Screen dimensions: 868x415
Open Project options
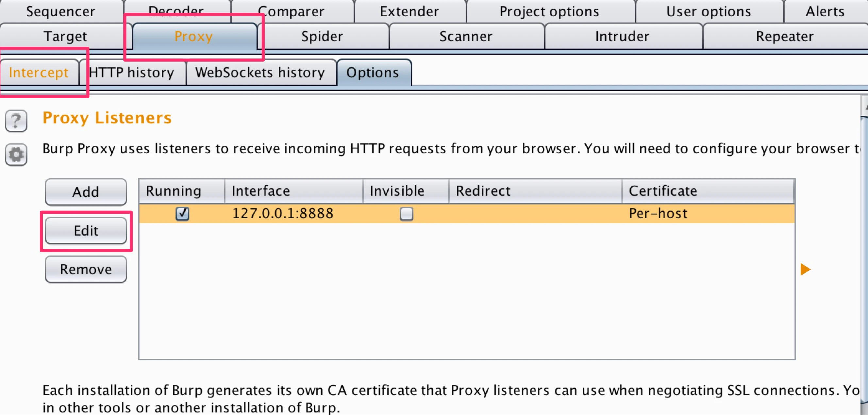tap(549, 11)
